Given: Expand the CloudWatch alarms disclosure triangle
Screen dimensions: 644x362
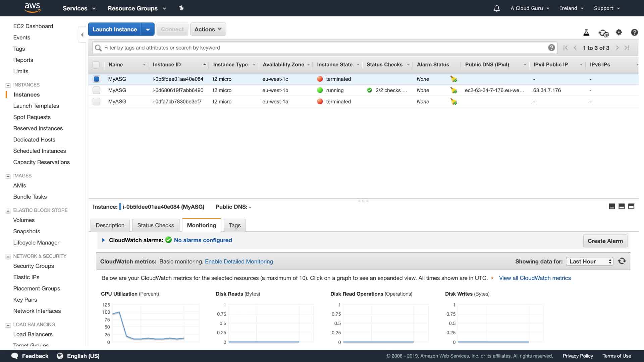Looking at the screenshot, I should pyautogui.click(x=103, y=240).
